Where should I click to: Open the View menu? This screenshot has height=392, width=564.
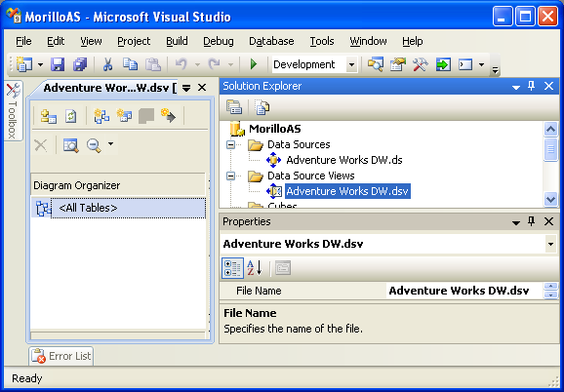click(91, 41)
